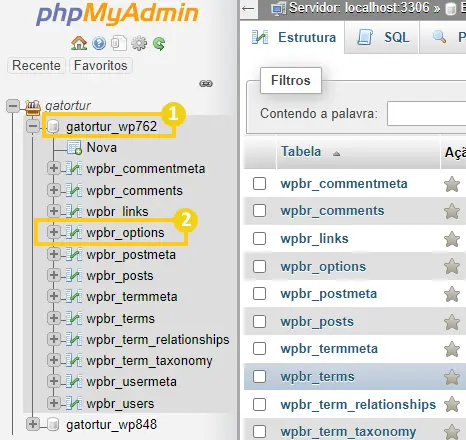Collapse navigation panel with left arrow
466x440 pixels.
coord(248,8)
